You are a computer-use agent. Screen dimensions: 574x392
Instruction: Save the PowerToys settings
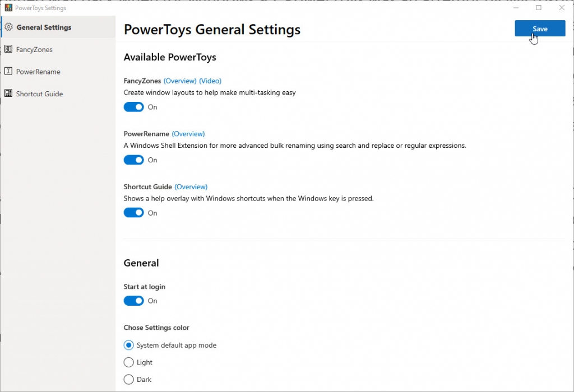(x=540, y=29)
